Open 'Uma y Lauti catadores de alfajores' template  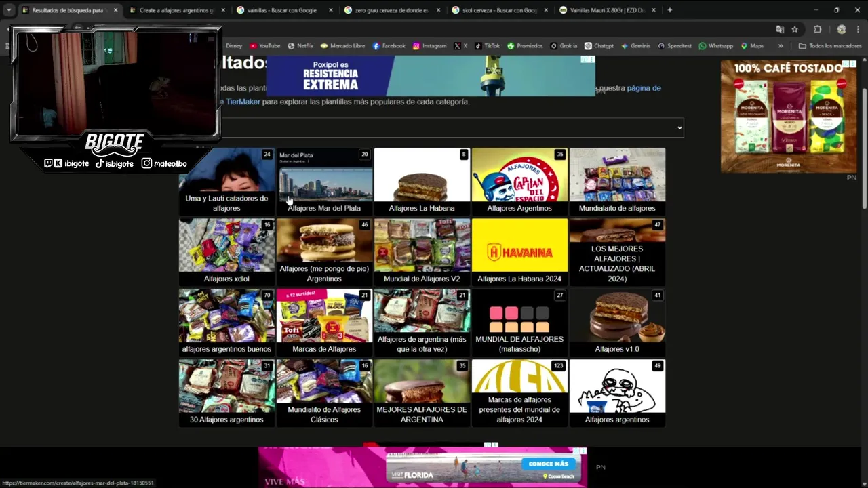pos(226,181)
